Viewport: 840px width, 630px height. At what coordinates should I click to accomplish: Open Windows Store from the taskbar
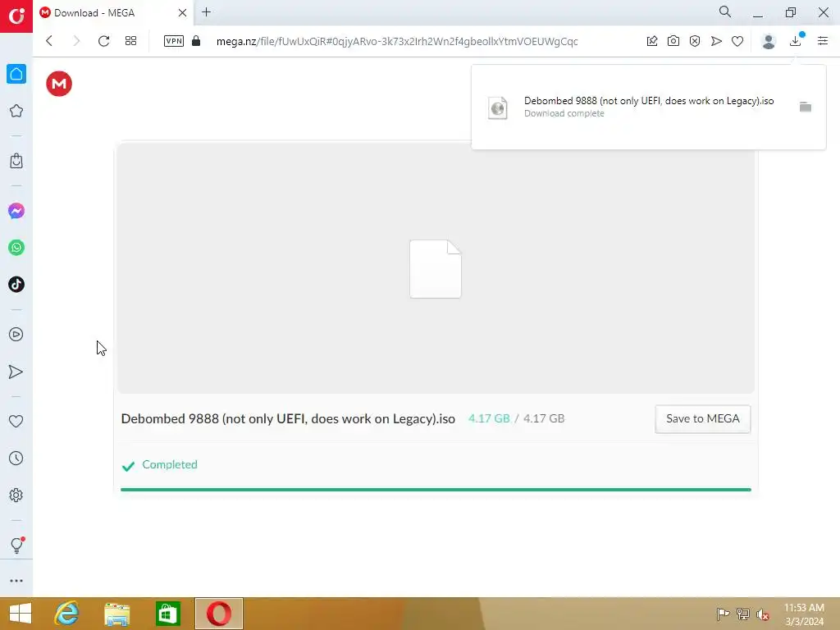(x=167, y=614)
